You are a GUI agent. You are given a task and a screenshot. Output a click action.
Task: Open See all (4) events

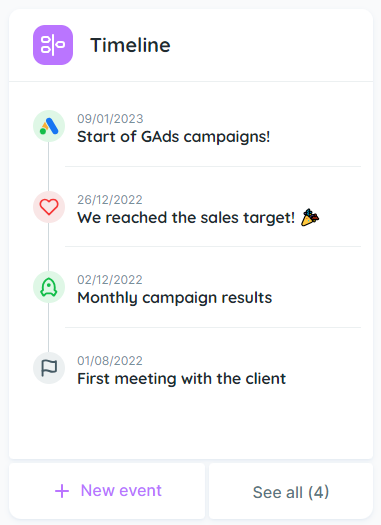291,491
